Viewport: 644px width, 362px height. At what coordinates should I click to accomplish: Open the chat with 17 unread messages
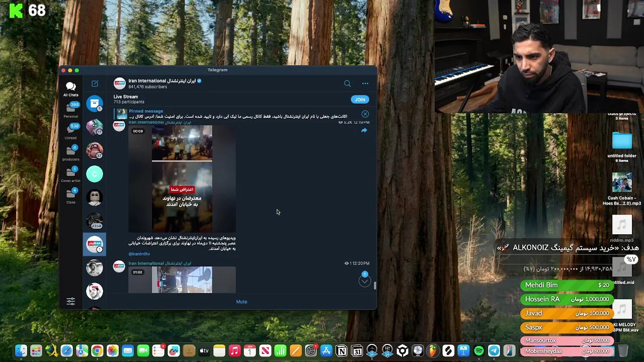[x=95, y=127]
